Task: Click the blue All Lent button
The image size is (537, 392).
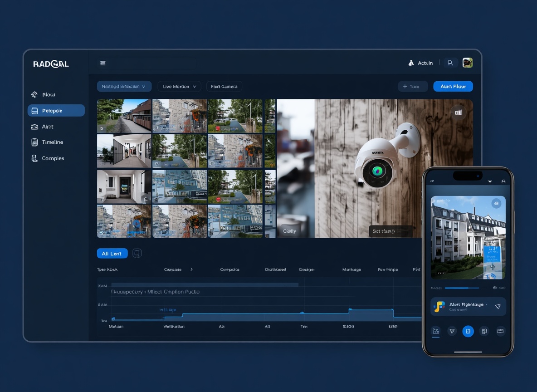Action: [112, 253]
